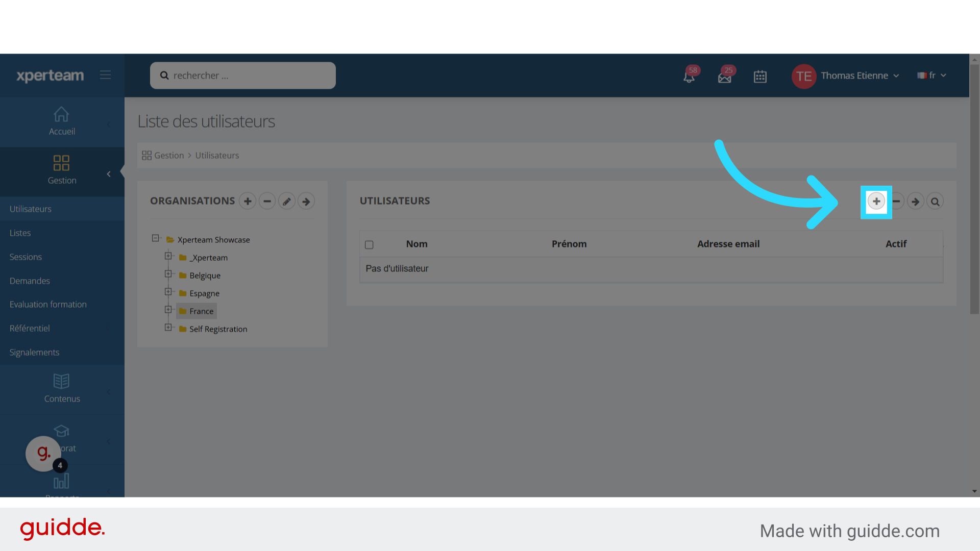Open Listes in the sidebar menu

(20, 233)
